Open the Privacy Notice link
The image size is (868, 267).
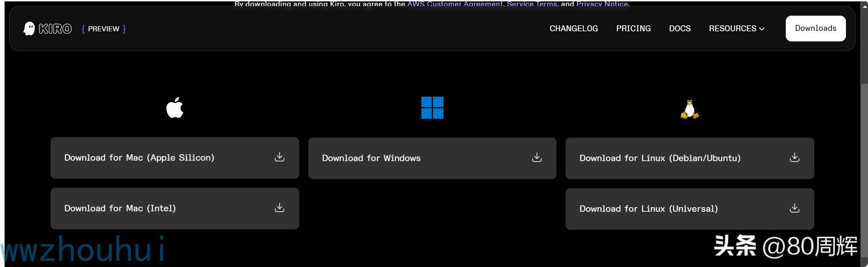[x=602, y=4]
